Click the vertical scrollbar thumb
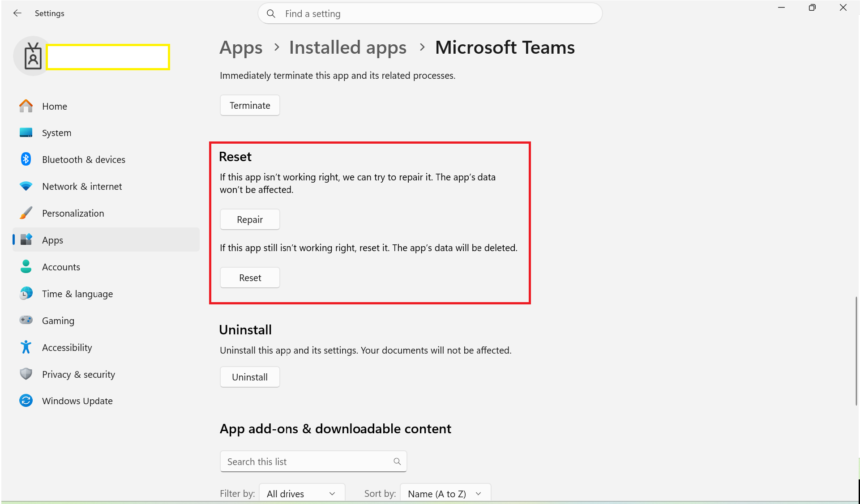The height and width of the screenshot is (504, 860). tap(856, 350)
